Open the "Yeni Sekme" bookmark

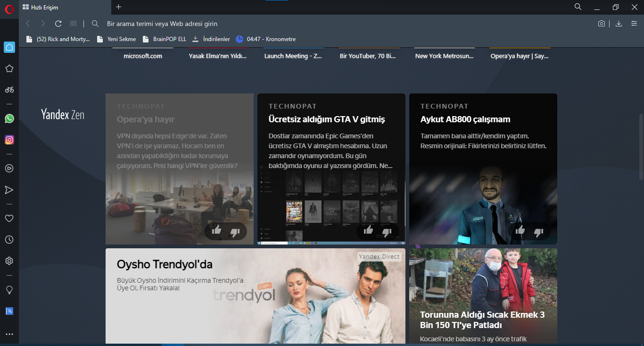pos(116,39)
